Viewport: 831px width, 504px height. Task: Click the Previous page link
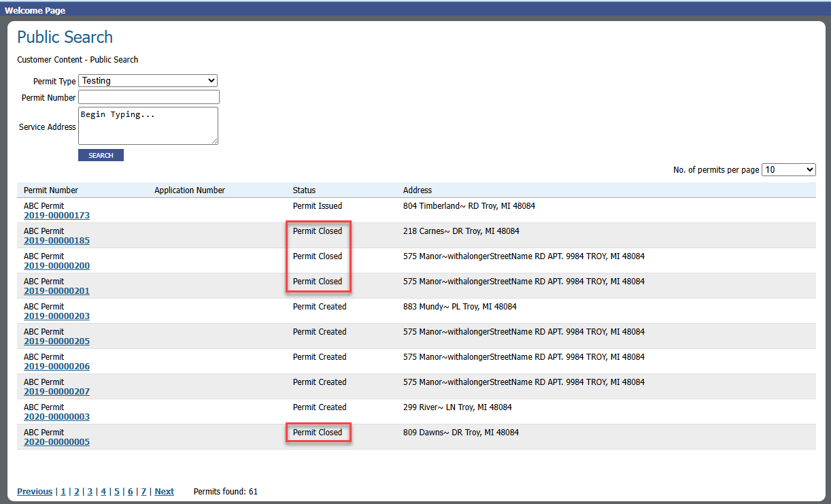(35, 492)
